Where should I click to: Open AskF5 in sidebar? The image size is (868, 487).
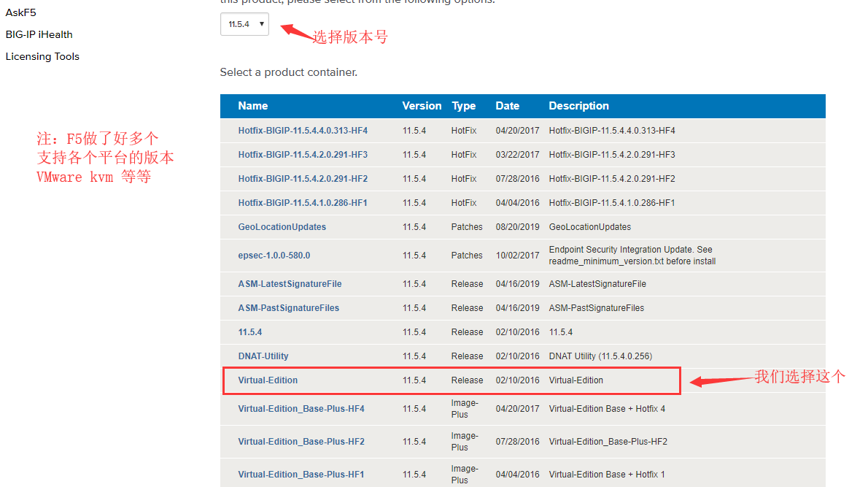[21, 12]
